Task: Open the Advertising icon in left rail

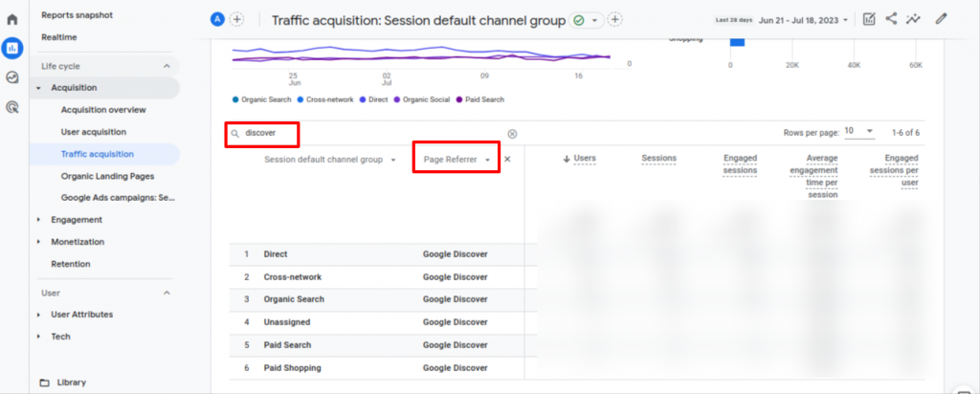Action: pyautogui.click(x=12, y=108)
